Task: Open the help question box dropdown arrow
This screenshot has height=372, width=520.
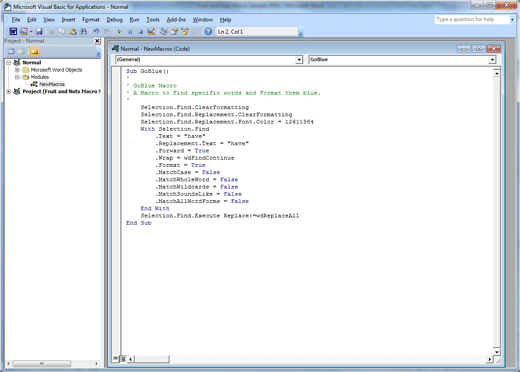Action: click(512, 20)
